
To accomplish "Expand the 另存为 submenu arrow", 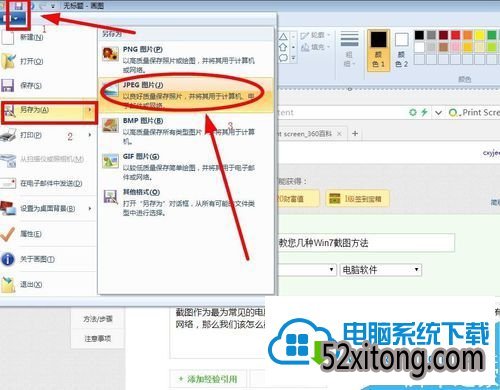I will pyautogui.click(x=89, y=110).
